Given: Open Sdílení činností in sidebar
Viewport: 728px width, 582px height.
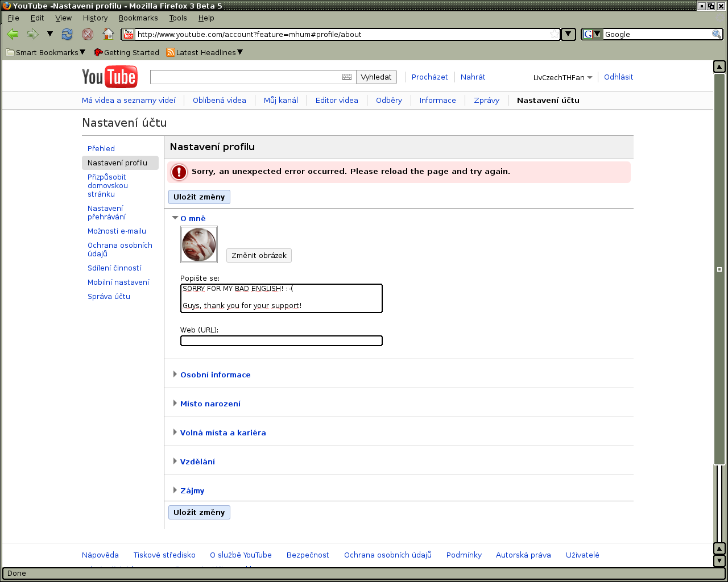Looking at the screenshot, I should (x=114, y=268).
